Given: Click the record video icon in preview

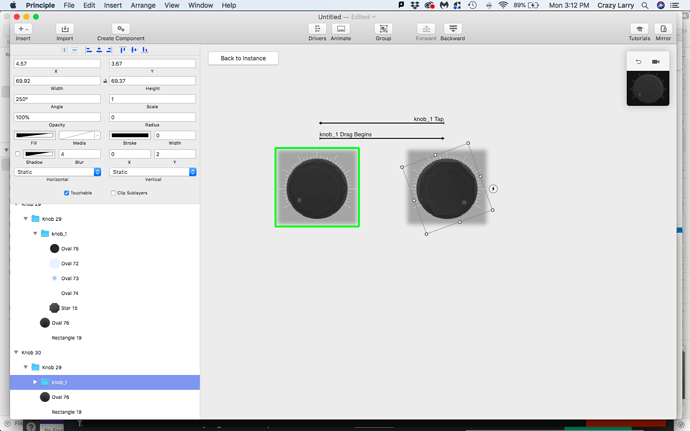Looking at the screenshot, I should [x=656, y=62].
